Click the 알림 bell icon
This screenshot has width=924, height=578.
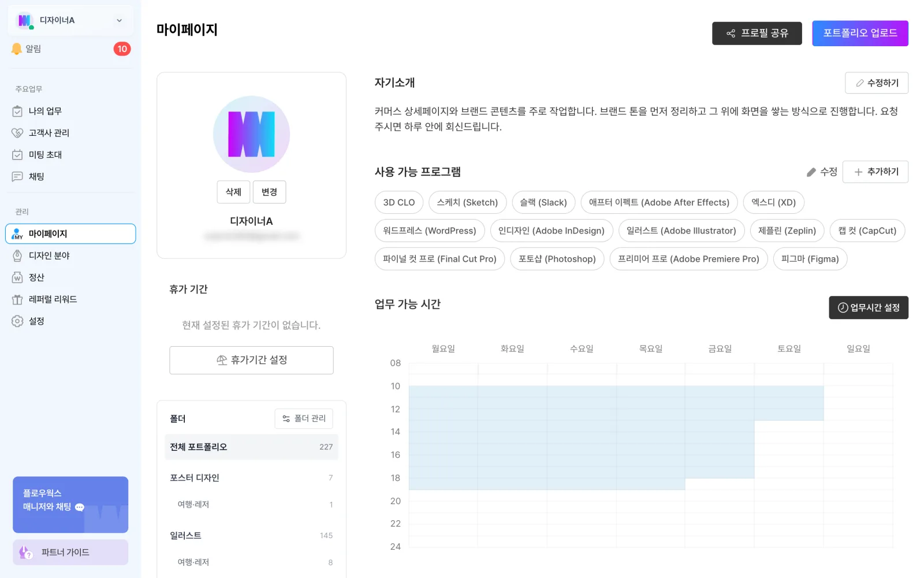click(17, 49)
